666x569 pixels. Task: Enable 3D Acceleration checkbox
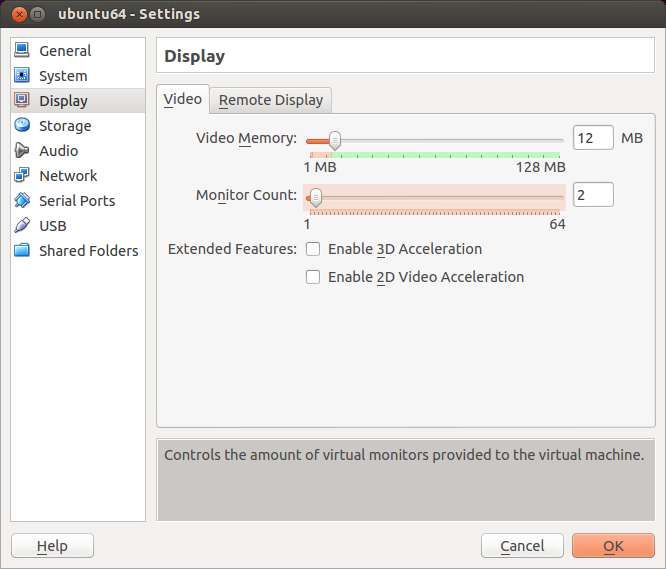(x=313, y=249)
